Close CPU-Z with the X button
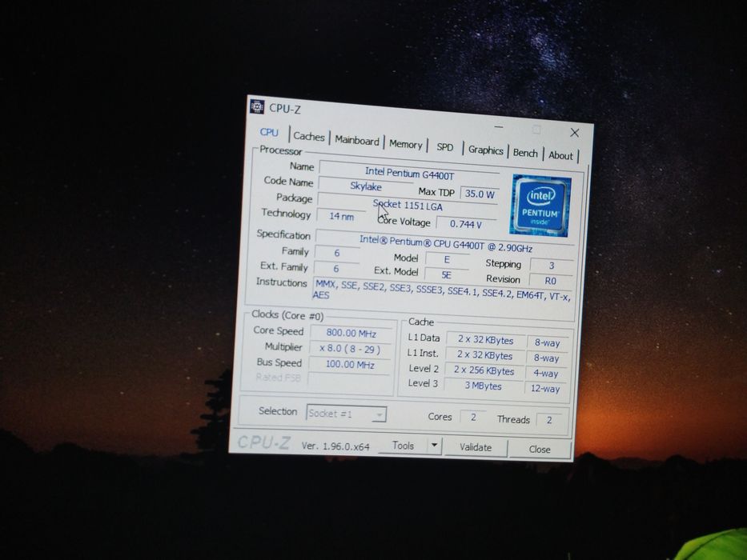The image size is (747, 560). 575,132
